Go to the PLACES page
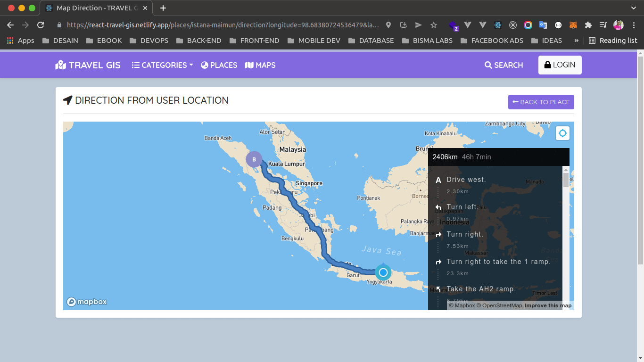Image resolution: width=644 pixels, height=362 pixels. pyautogui.click(x=219, y=65)
